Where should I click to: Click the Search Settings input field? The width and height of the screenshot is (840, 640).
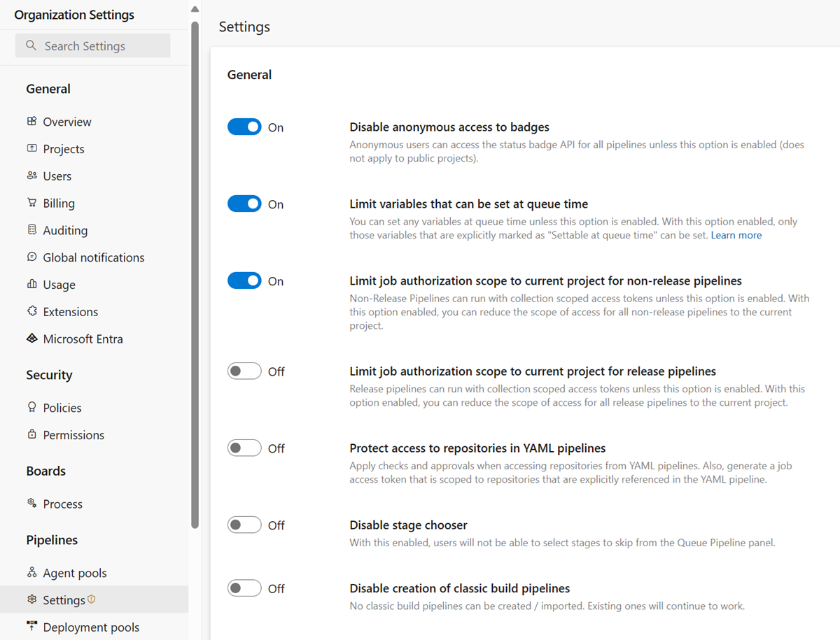(92, 45)
